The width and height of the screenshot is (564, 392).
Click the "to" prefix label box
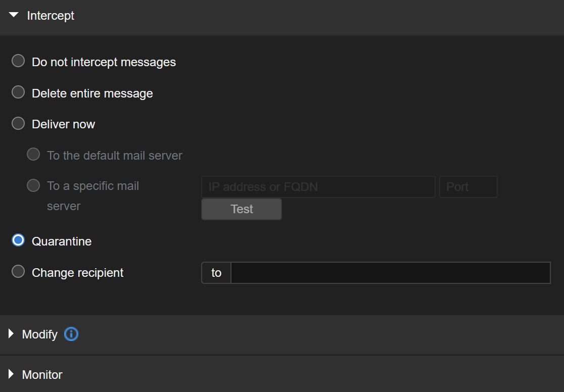pos(216,273)
